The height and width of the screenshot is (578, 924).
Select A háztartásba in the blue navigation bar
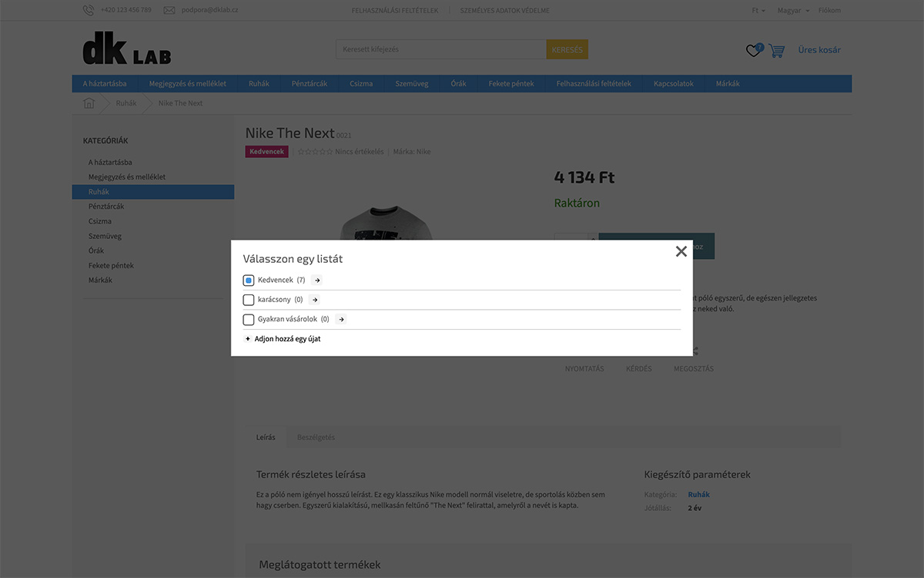[x=105, y=84]
